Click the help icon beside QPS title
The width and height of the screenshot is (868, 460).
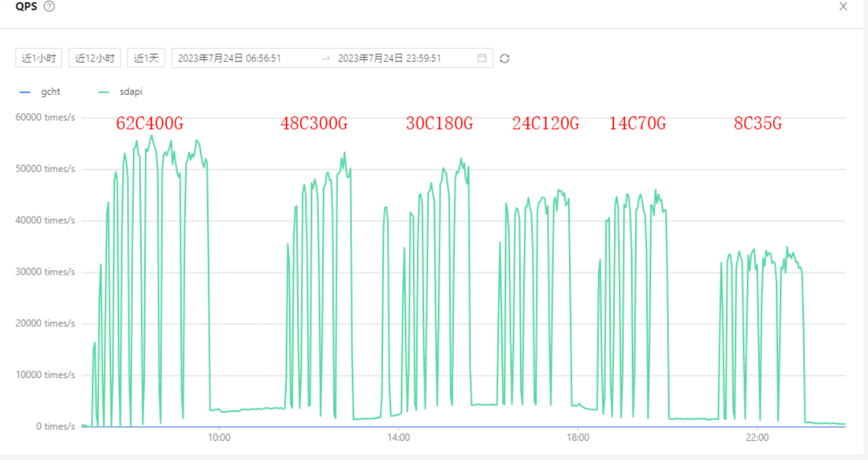(x=49, y=7)
